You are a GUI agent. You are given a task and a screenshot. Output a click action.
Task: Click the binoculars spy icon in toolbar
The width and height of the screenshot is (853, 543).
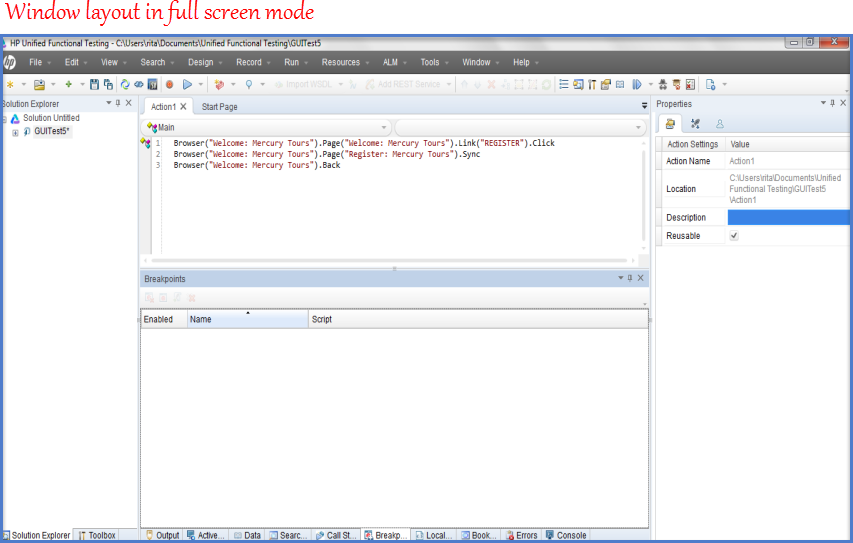click(x=663, y=84)
